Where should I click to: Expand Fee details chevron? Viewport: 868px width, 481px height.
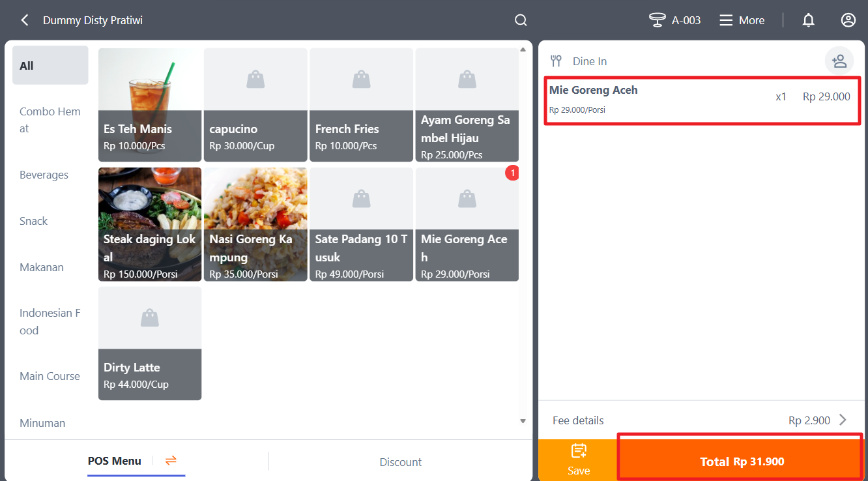point(843,420)
